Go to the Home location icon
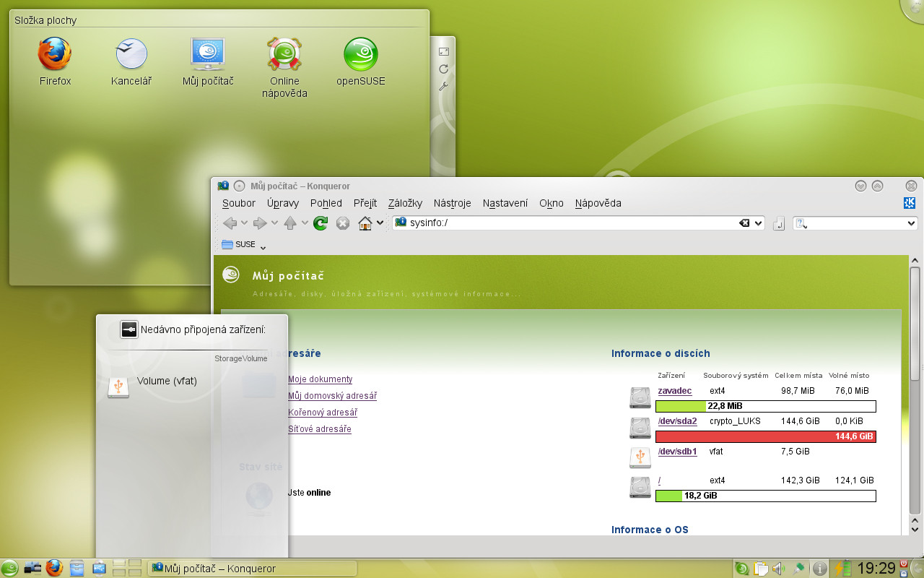 (x=366, y=223)
